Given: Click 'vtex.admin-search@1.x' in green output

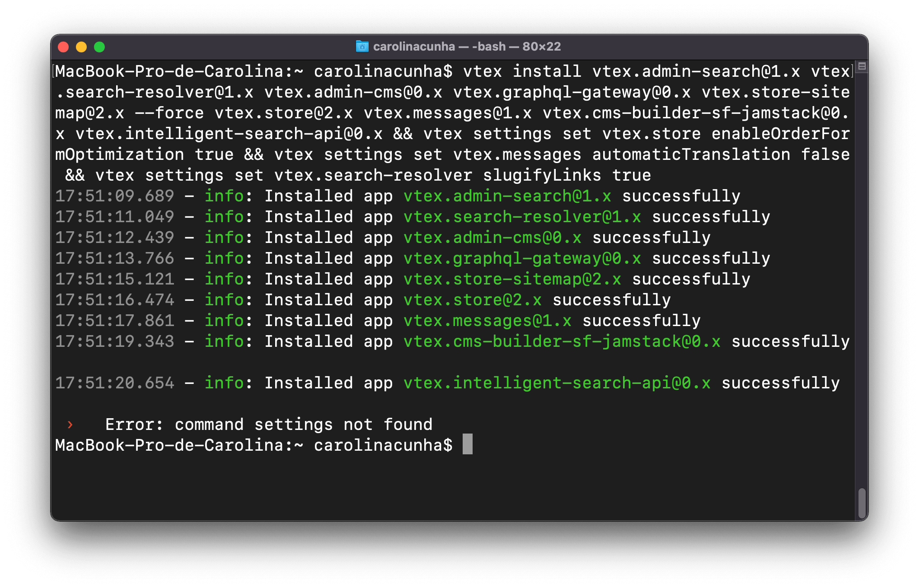Looking at the screenshot, I should pyautogui.click(x=507, y=196).
